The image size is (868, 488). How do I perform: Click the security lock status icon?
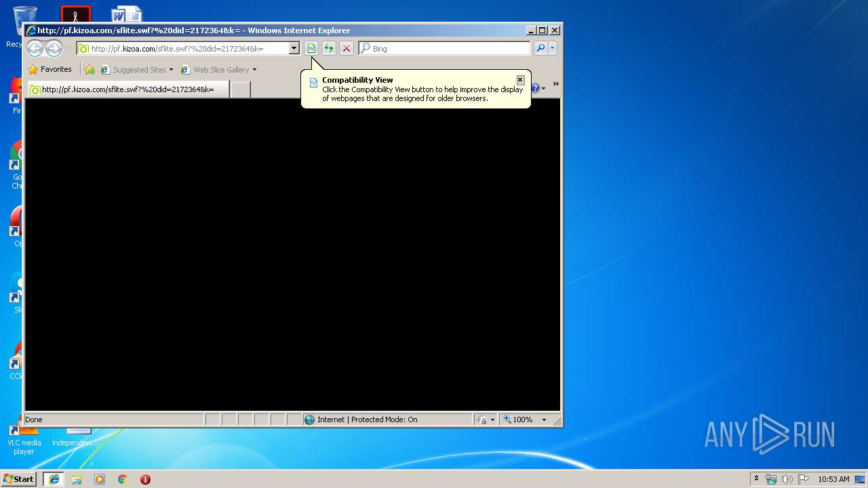(x=482, y=420)
